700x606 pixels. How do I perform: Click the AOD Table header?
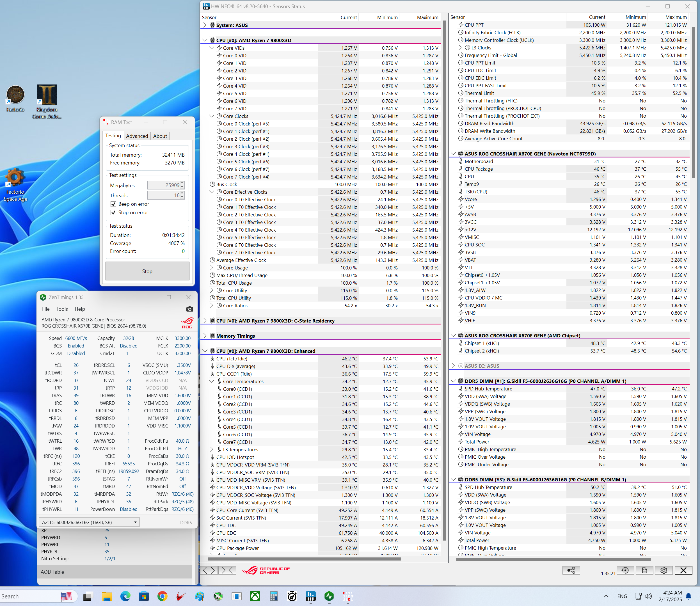click(52, 572)
